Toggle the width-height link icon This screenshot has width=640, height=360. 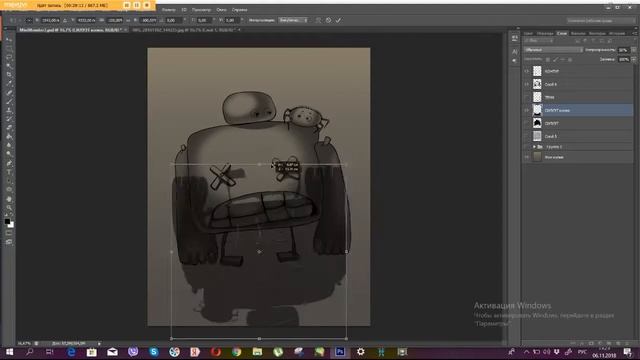click(128, 20)
